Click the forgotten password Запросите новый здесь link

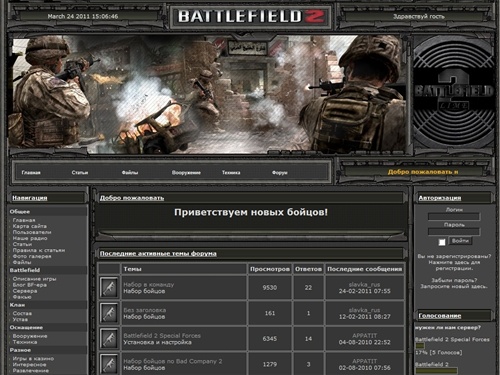pyautogui.click(x=454, y=286)
